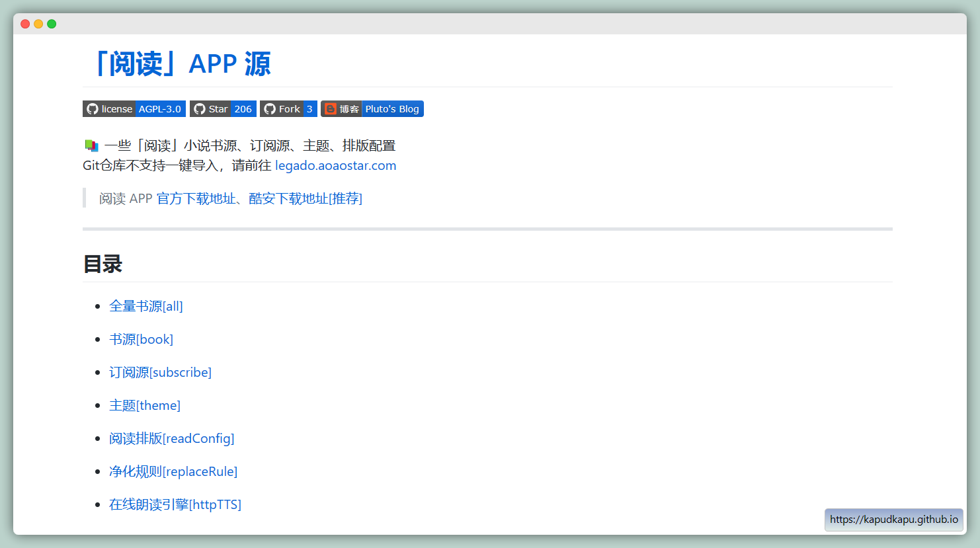Click the kapudkapu.github.io URL label
The width and height of the screenshot is (980, 548).
coord(893,520)
